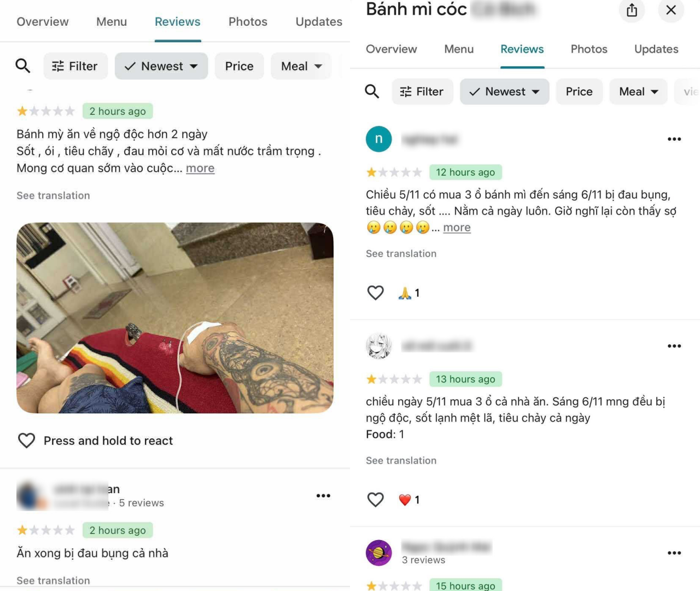
Task: Toggle heart on the 12 hours ago review
Action: (375, 293)
